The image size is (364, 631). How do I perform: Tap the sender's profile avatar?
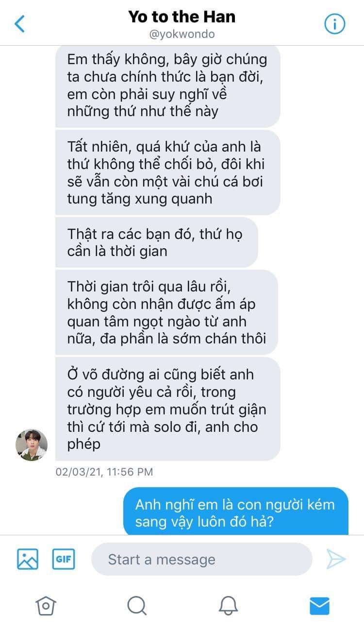pyautogui.click(x=32, y=444)
